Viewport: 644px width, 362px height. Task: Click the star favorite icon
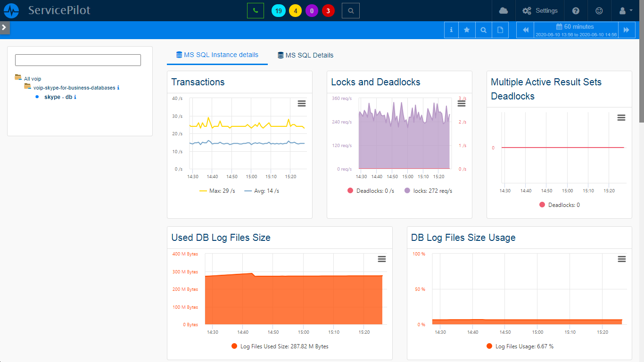pos(467,30)
